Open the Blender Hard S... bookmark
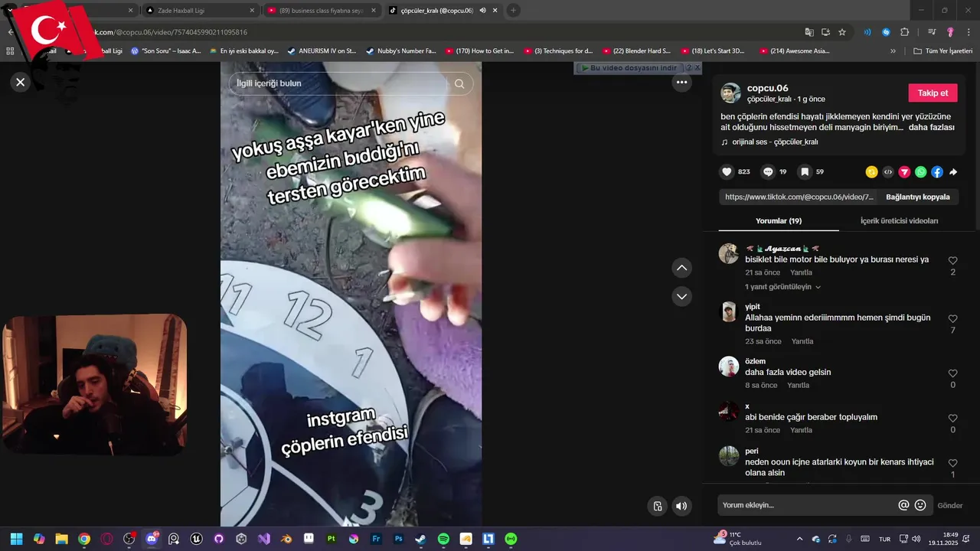The width and height of the screenshot is (980, 551). pyautogui.click(x=636, y=51)
